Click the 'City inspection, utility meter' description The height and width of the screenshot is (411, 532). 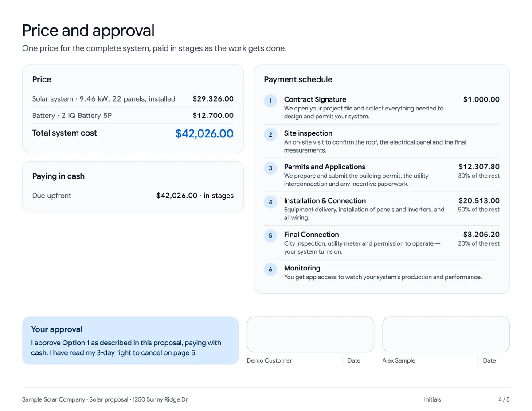362,247
